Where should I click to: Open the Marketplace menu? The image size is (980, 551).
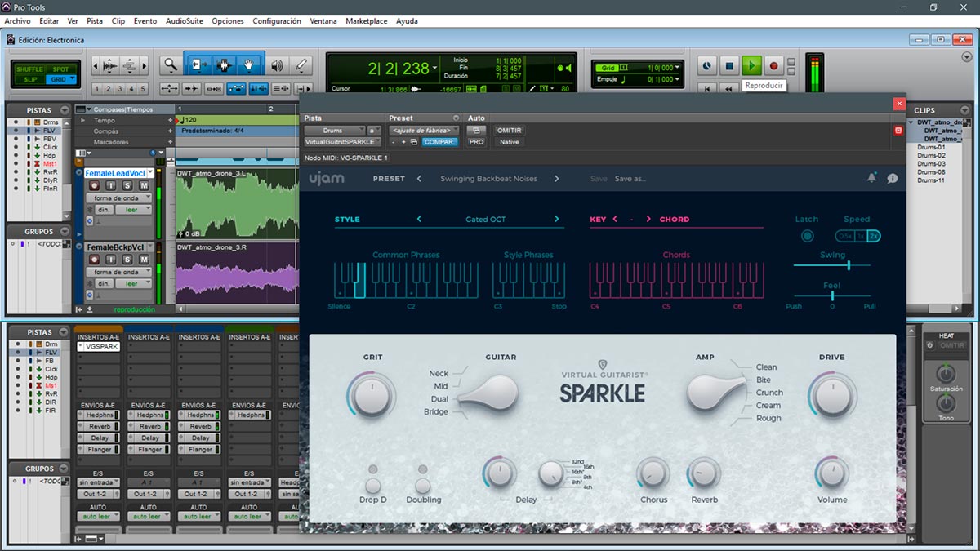pos(367,21)
